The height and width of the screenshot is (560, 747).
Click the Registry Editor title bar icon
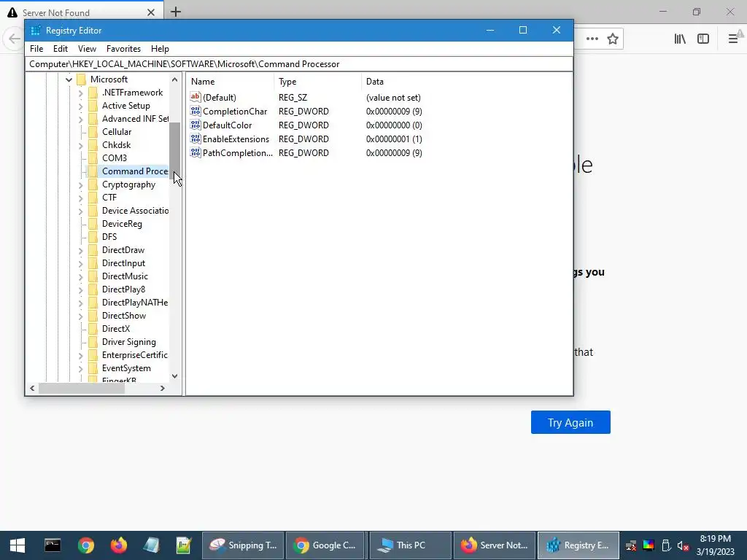click(35, 31)
